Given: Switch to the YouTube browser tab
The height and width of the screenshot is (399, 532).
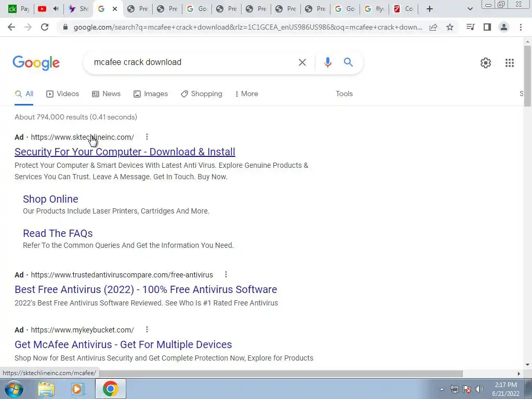Looking at the screenshot, I should click(42, 9).
